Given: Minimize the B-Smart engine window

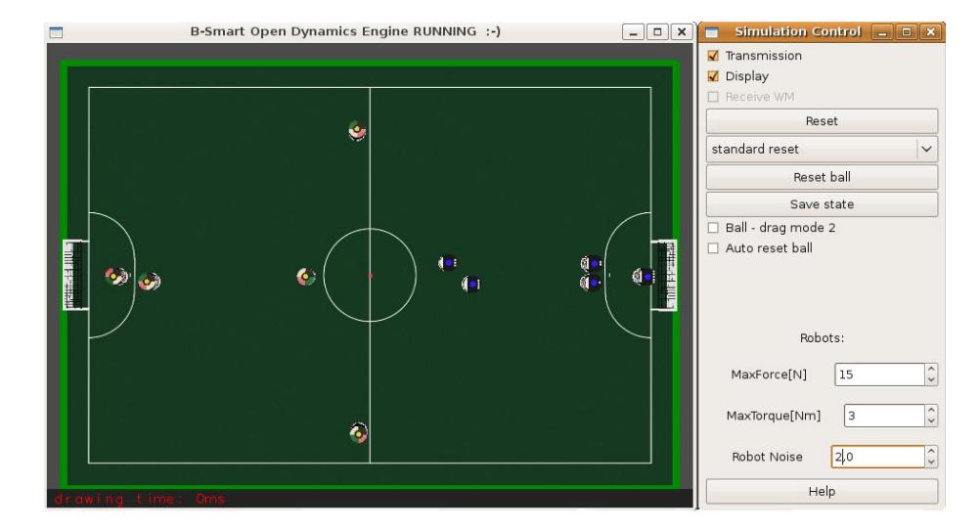Looking at the screenshot, I should (x=633, y=32).
